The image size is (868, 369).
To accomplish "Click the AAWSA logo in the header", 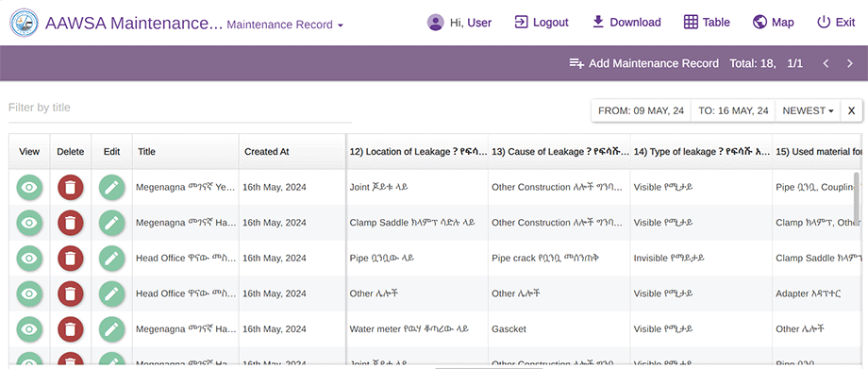I will point(25,22).
